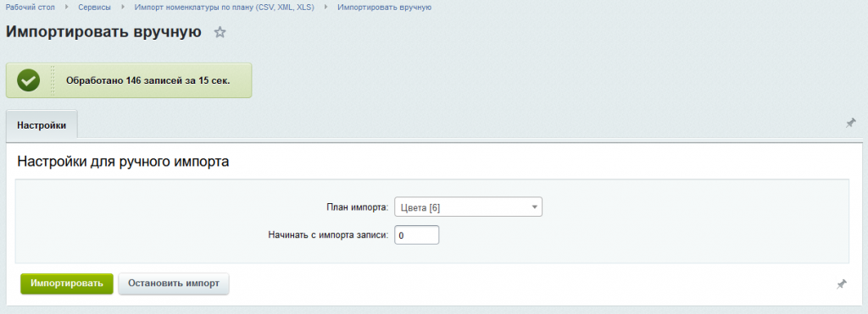Click Импортировать вручную breadcrumb link

point(385,7)
